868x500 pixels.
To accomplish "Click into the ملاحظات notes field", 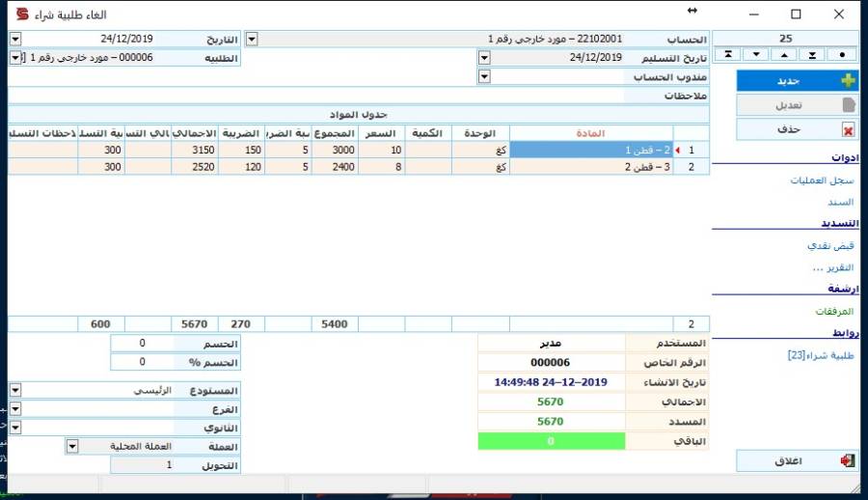I will (315, 96).
